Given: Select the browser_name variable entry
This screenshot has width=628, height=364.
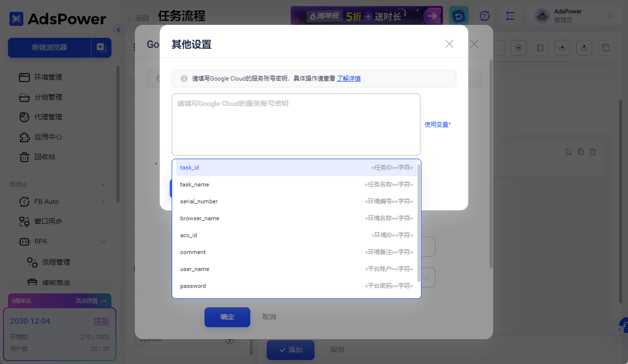Looking at the screenshot, I should 296,218.
